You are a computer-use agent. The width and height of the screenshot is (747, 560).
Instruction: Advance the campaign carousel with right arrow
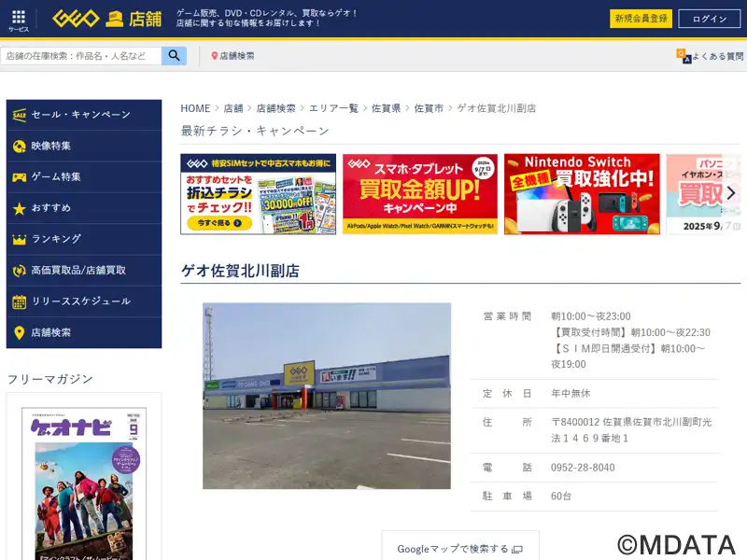[x=731, y=193]
